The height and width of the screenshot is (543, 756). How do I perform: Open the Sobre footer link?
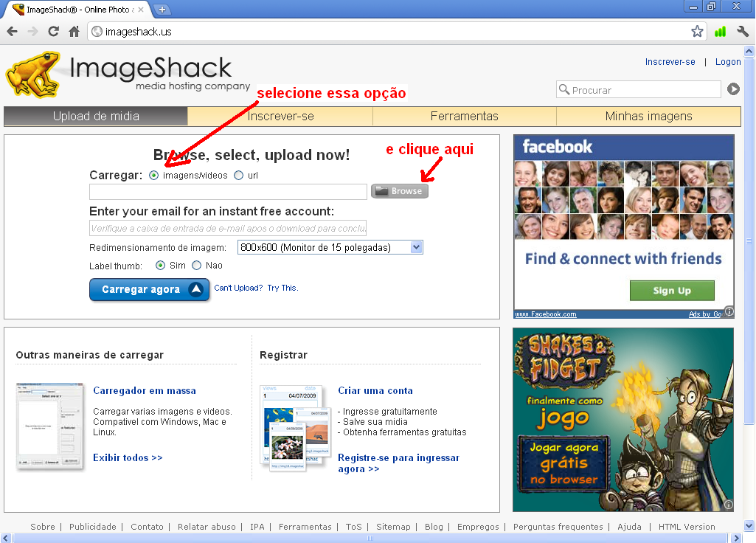point(43,527)
